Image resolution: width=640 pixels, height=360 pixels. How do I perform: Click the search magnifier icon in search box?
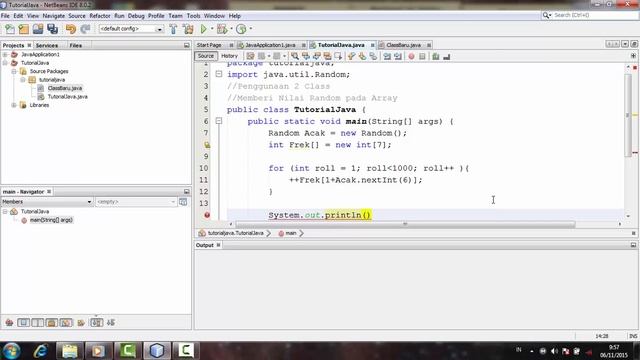pyautogui.click(x=547, y=15)
